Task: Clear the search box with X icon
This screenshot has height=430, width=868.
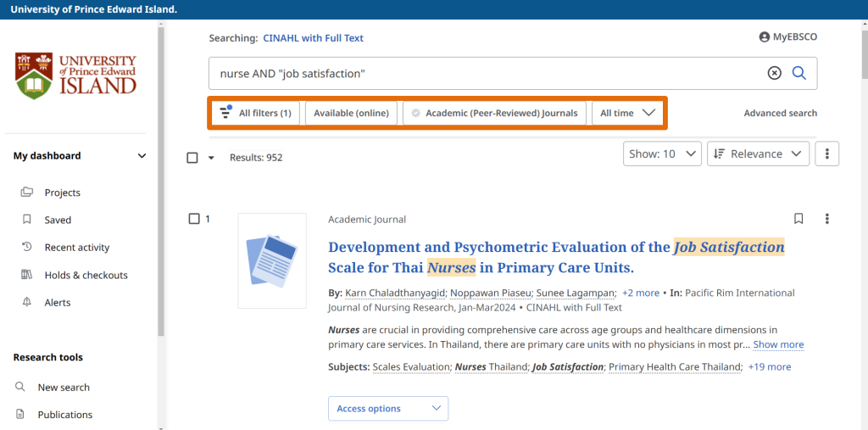Action: (774, 74)
